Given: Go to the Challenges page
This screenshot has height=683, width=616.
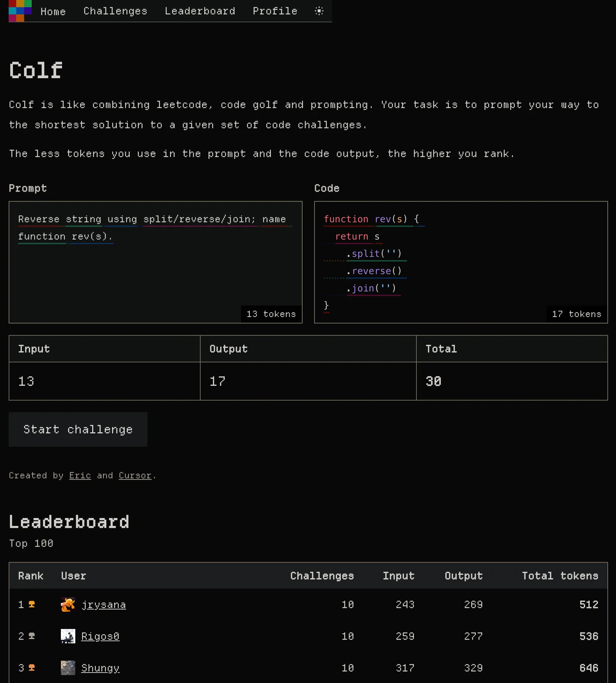Looking at the screenshot, I should pos(115,11).
